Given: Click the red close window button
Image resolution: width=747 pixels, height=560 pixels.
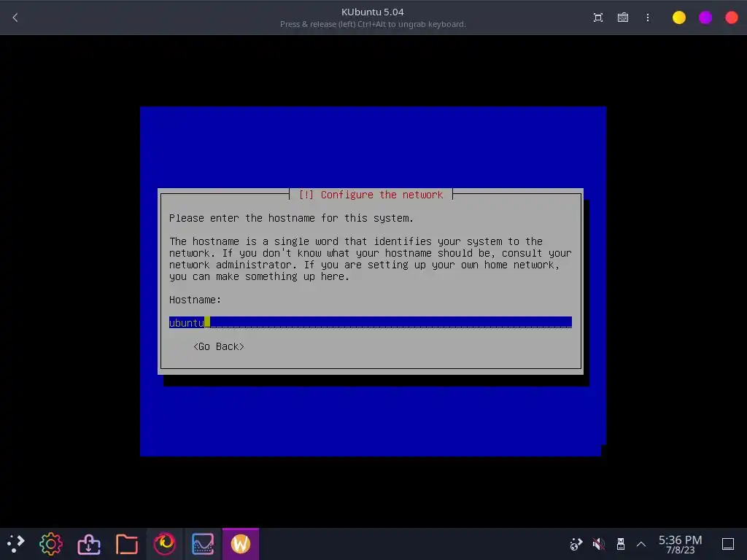Looking at the screenshot, I should click(731, 17).
